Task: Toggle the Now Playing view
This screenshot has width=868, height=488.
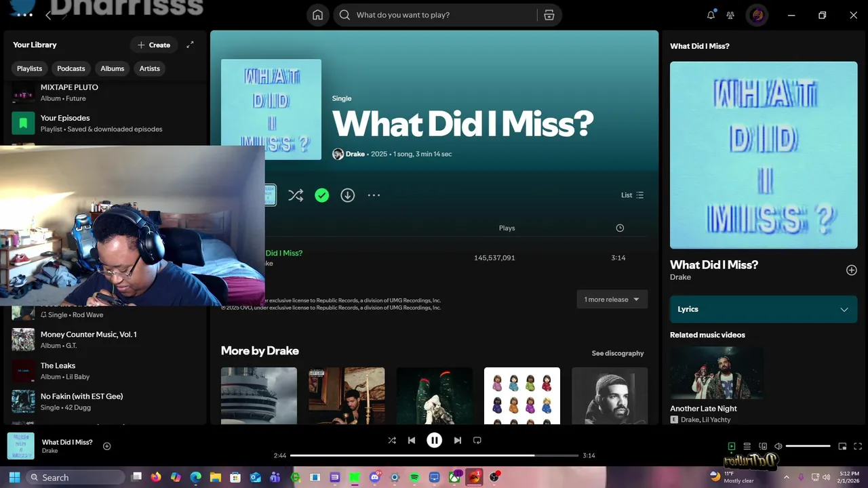Action: (732, 446)
